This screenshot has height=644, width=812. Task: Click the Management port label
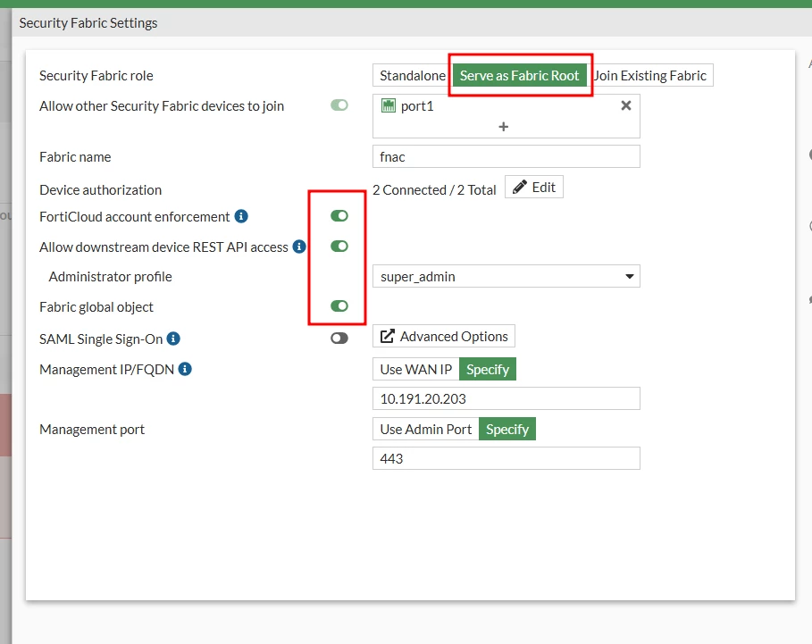92,430
